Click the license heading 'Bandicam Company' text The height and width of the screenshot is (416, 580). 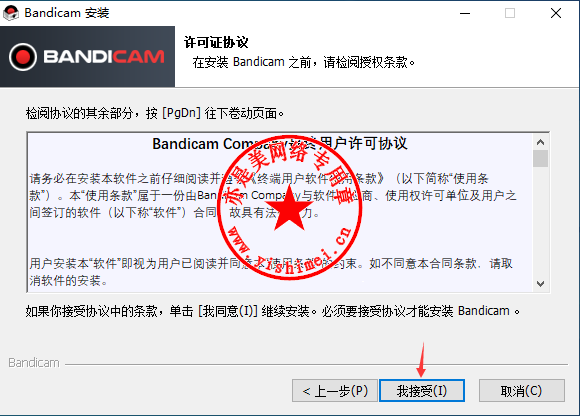[213, 144]
